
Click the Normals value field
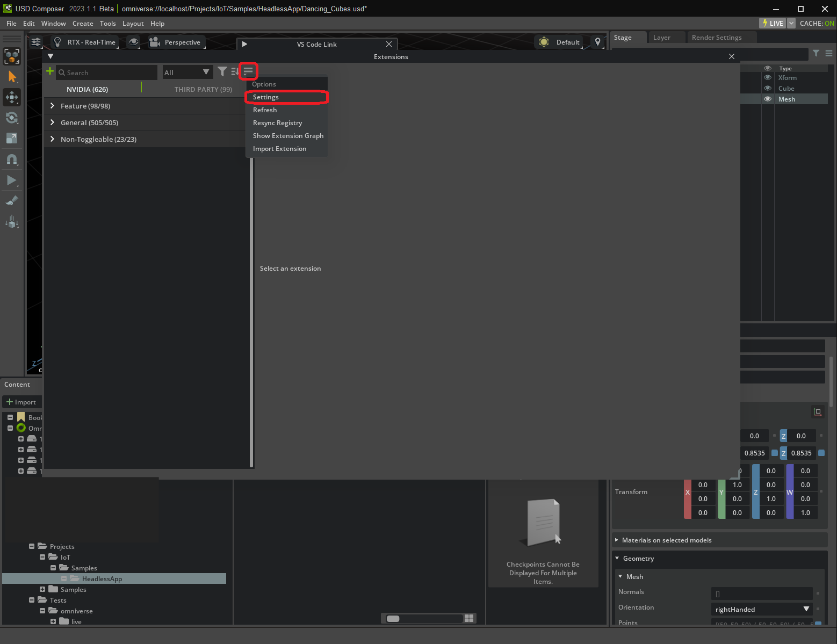761,594
